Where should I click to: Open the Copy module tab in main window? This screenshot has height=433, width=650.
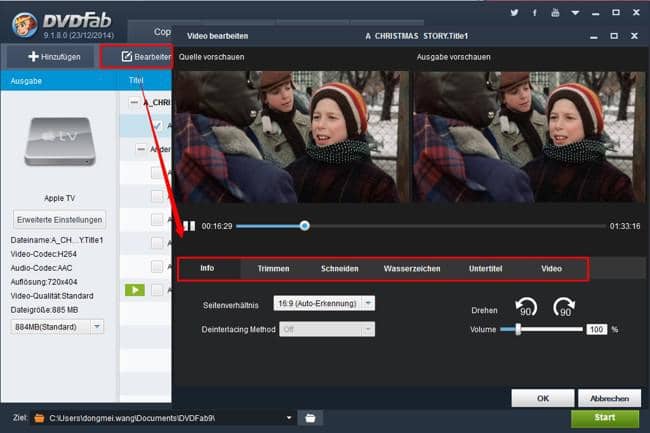tap(162, 31)
